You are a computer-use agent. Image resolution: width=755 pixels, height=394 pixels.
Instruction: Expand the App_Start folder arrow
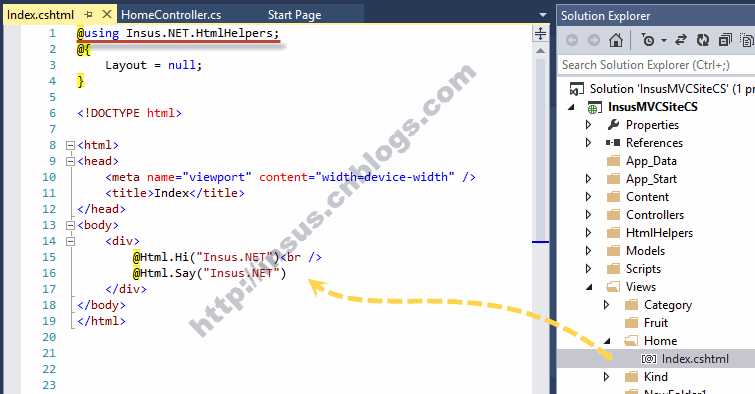(x=588, y=179)
